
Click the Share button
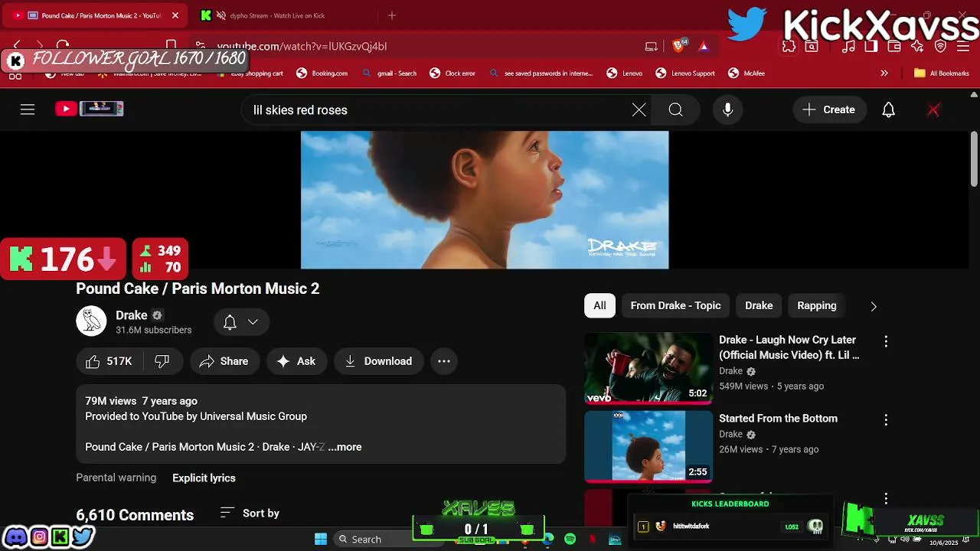pyautogui.click(x=224, y=361)
